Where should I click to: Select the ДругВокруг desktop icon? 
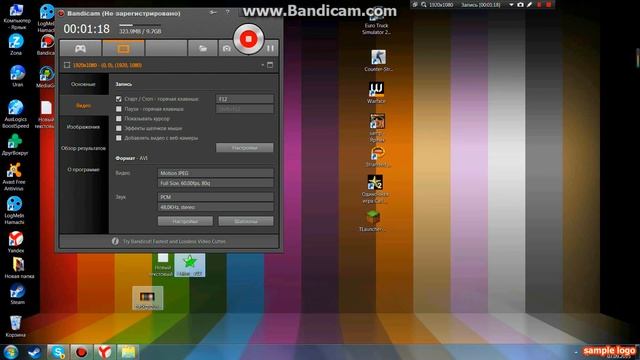pos(15,145)
